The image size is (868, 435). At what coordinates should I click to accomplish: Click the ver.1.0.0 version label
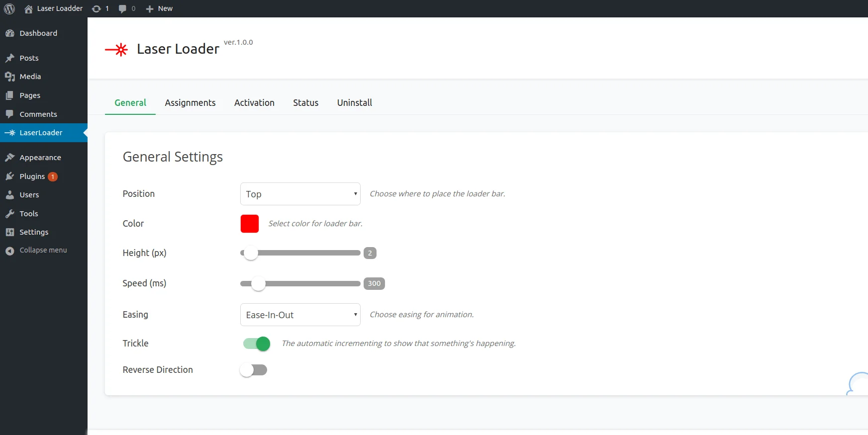238,42
